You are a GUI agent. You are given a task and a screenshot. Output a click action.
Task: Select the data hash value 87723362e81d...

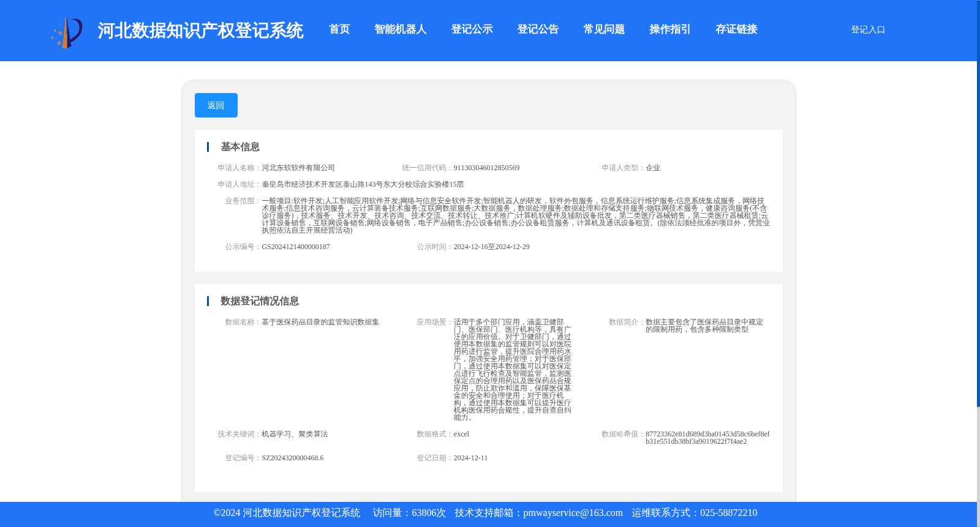pyautogui.click(x=707, y=438)
